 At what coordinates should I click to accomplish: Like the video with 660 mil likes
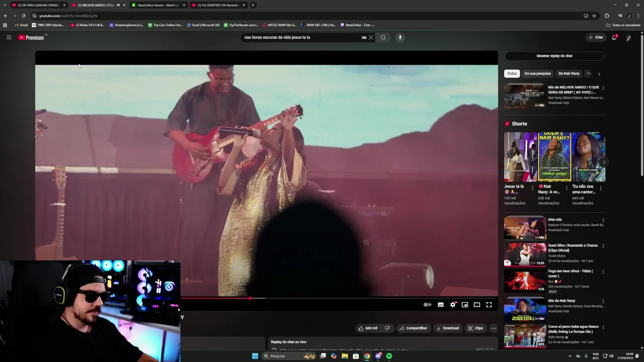pyautogui.click(x=368, y=328)
